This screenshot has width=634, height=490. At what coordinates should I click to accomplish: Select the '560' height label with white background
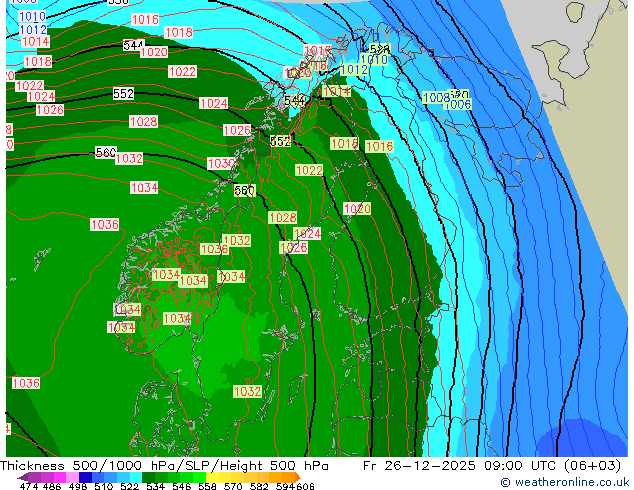106,152
